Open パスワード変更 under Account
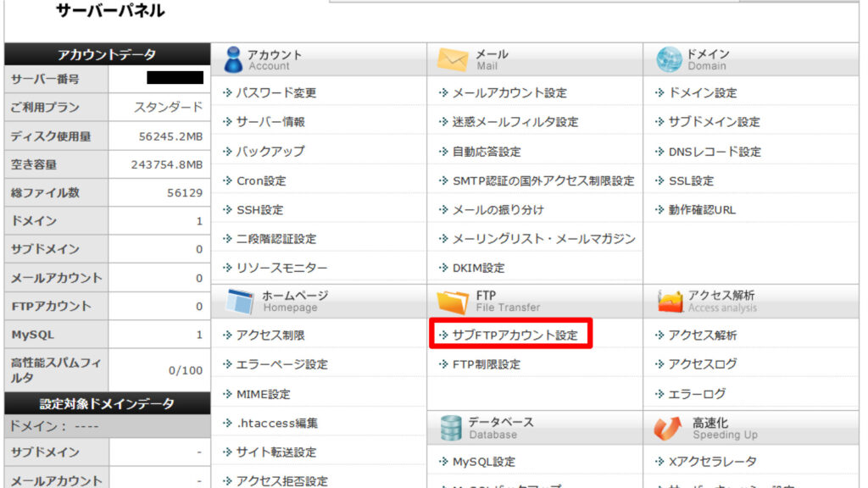The width and height of the screenshot is (868, 488). point(276,92)
